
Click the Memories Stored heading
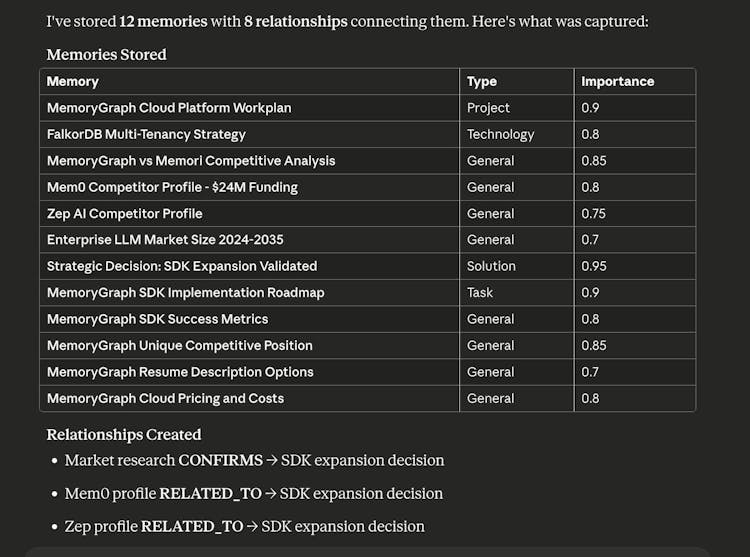[x=106, y=55]
